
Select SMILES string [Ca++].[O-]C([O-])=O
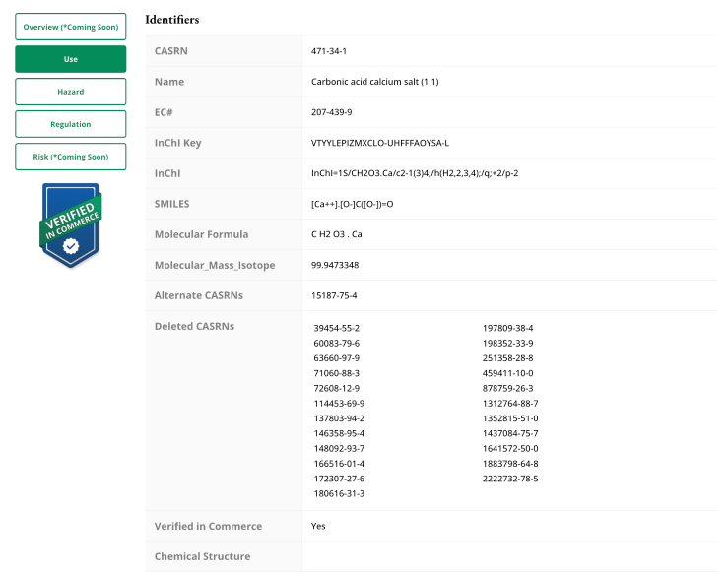click(x=352, y=204)
